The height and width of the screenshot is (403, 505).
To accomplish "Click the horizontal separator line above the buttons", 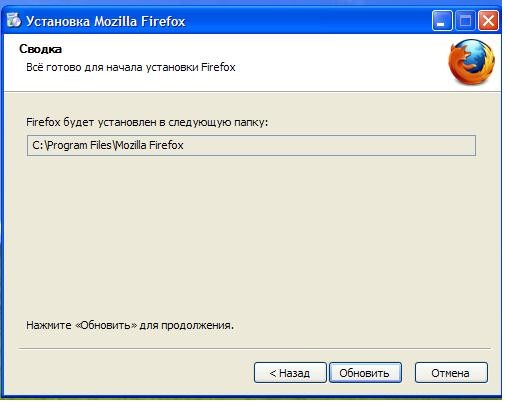I will [255, 349].
